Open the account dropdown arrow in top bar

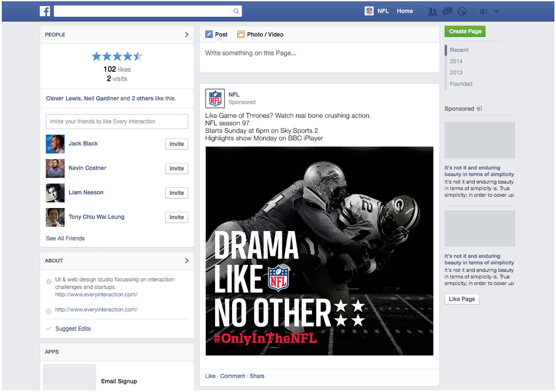pos(496,12)
